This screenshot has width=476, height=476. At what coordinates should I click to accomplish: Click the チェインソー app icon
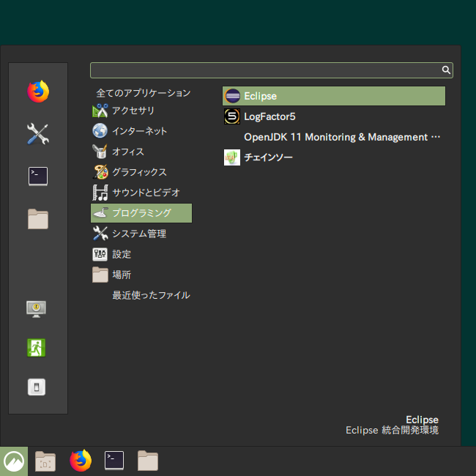(x=232, y=157)
